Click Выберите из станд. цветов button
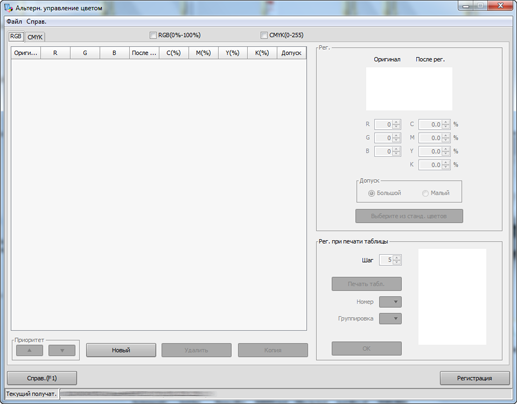 [x=409, y=216]
